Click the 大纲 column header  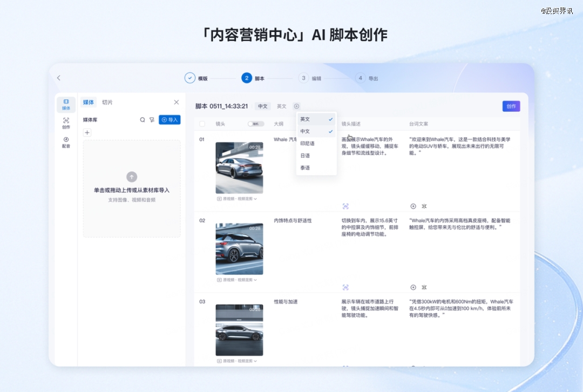pyautogui.click(x=279, y=124)
